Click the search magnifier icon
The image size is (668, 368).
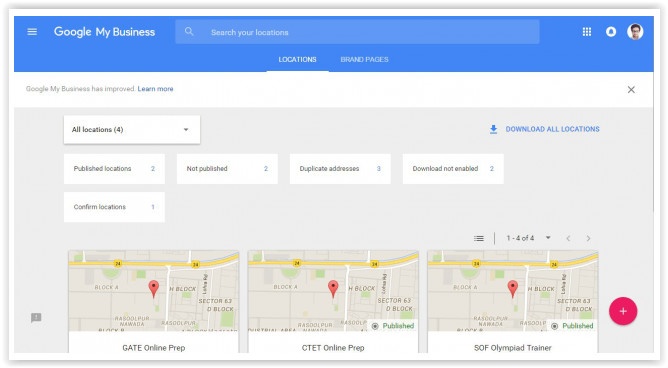coord(189,32)
